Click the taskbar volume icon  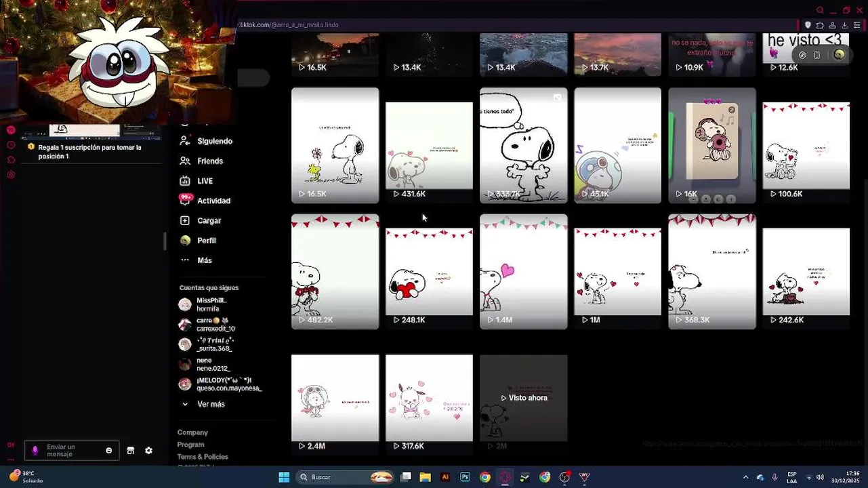[x=820, y=477]
